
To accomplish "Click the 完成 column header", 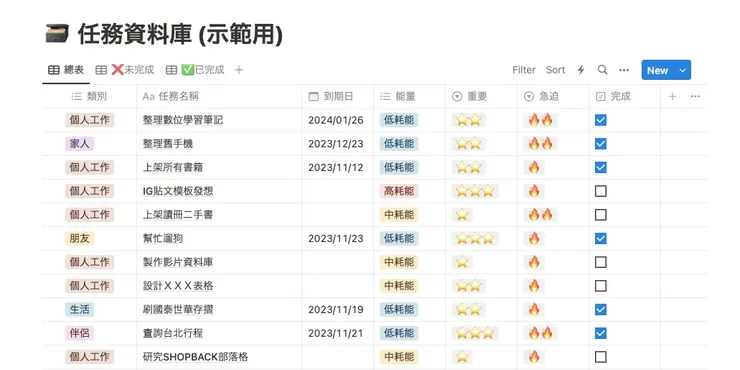I will (624, 96).
